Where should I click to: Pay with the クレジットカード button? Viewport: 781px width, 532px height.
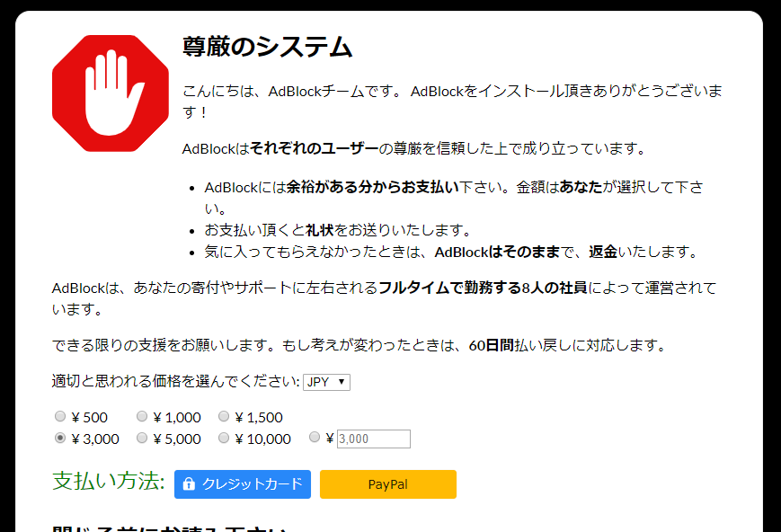click(243, 484)
